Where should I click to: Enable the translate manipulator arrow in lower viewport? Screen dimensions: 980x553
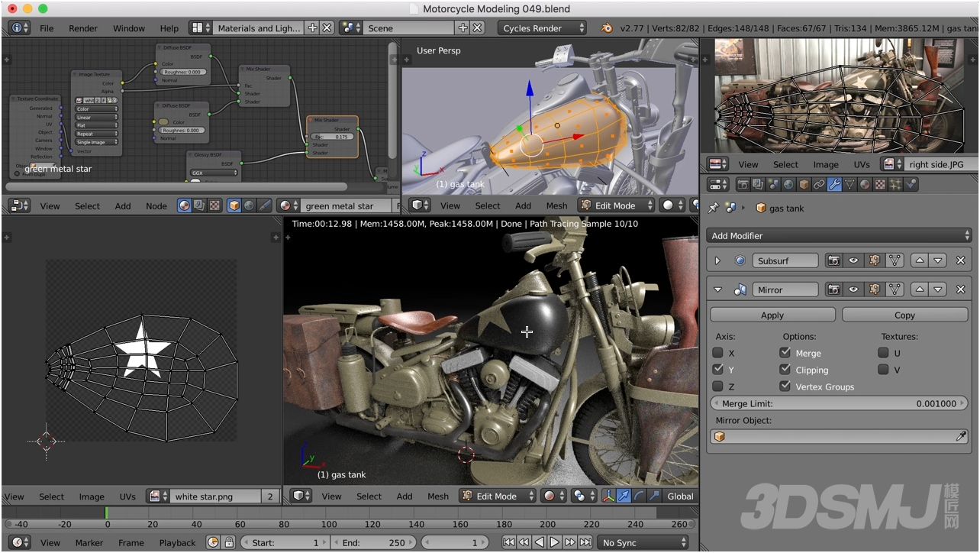point(624,496)
